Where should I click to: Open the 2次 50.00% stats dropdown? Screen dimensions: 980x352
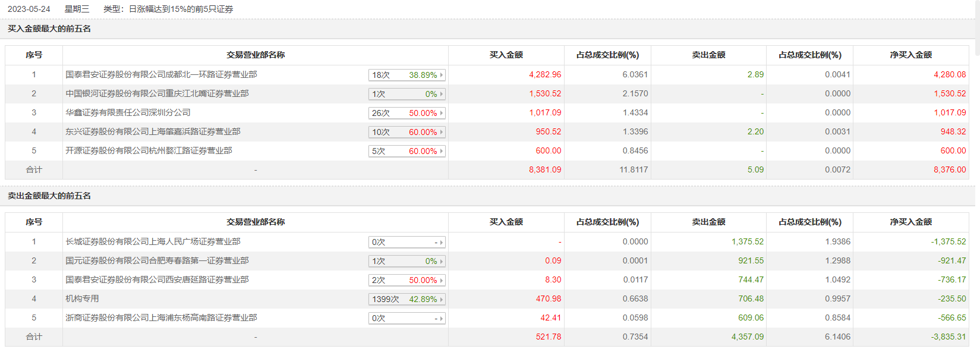pos(407,280)
